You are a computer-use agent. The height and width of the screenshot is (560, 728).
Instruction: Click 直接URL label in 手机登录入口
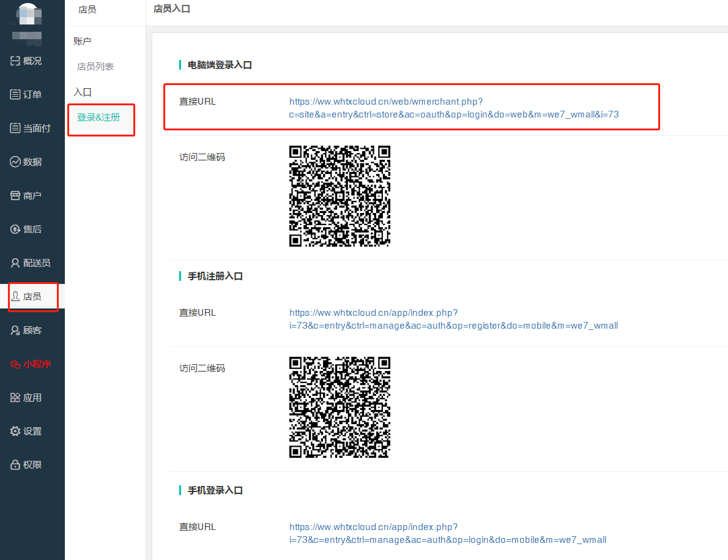198,526
